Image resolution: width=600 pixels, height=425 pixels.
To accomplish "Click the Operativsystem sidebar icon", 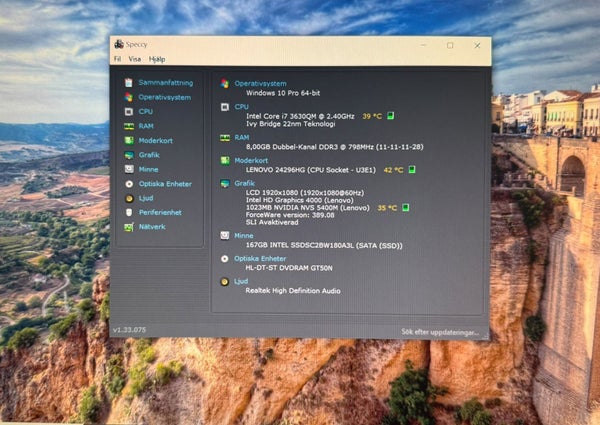I will click(x=129, y=97).
